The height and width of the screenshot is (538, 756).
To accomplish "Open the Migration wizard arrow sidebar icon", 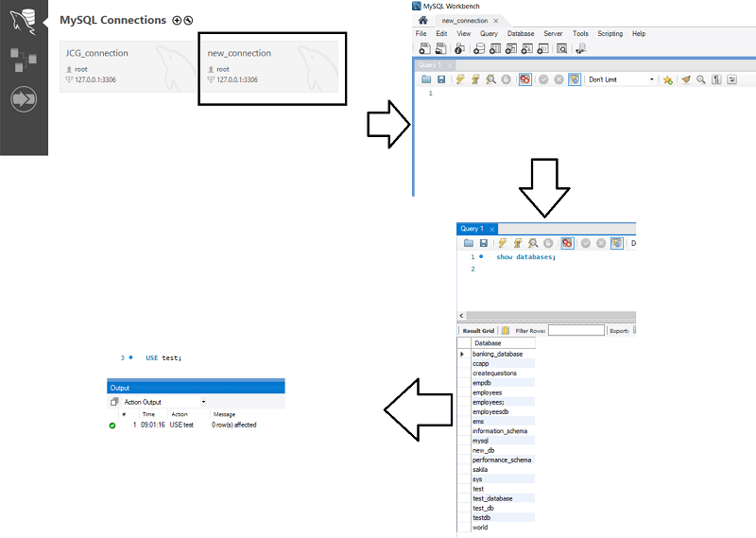I will 23,99.
